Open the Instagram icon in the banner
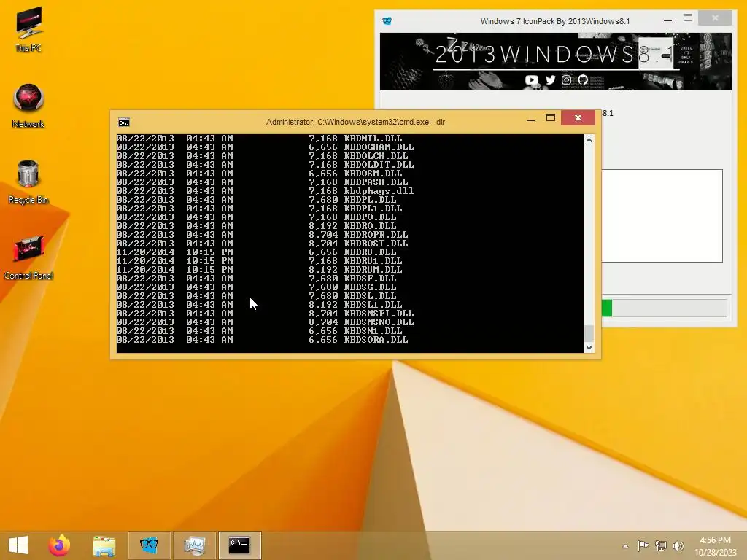Screen dimensions: 747x560 (x=566, y=80)
